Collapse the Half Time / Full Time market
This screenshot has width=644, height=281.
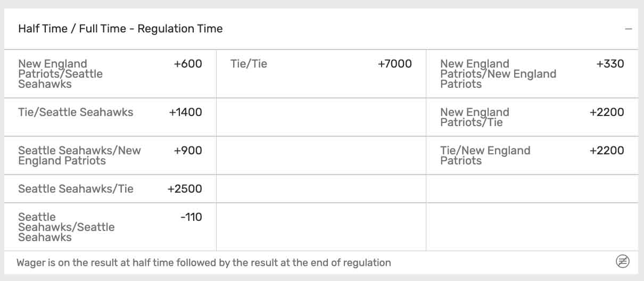coord(629,29)
